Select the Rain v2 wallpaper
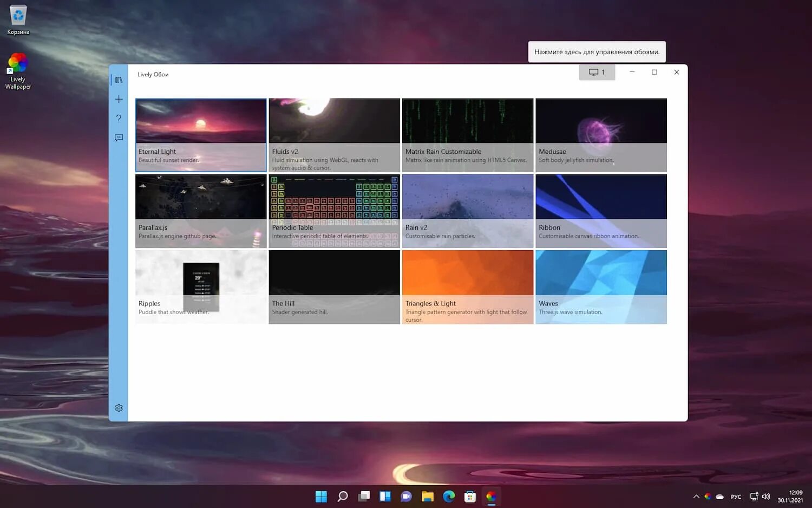Image resolution: width=812 pixels, height=508 pixels. [468, 211]
